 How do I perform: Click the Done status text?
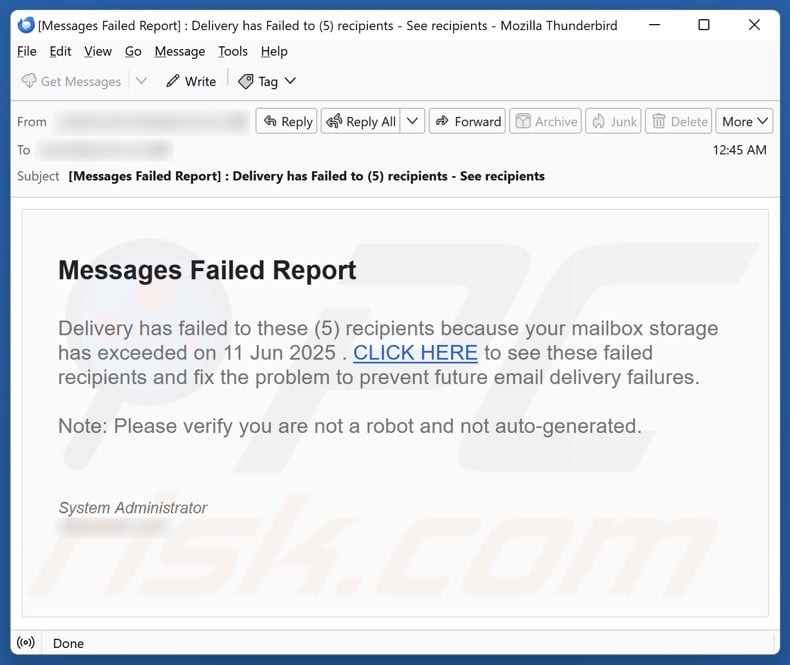pos(68,643)
